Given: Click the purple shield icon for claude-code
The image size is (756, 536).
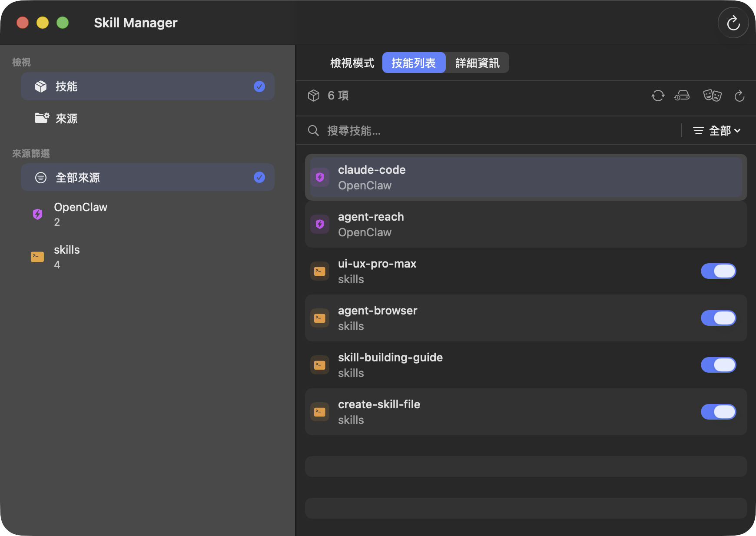Looking at the screenshot, I should tap(320, 177).
